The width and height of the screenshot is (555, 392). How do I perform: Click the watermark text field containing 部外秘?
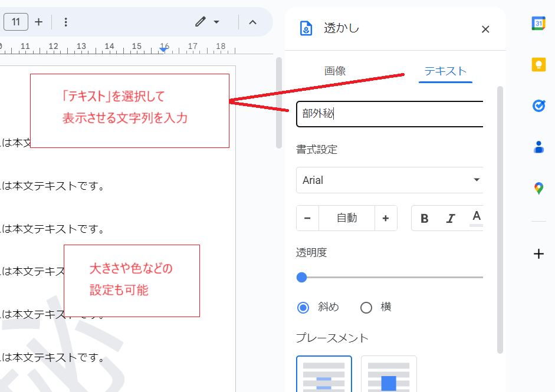coord(390,114)
